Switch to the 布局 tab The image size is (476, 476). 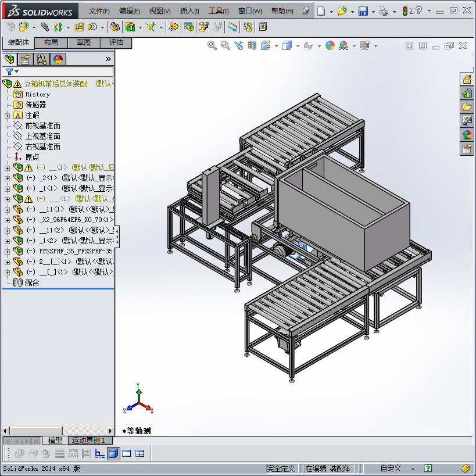[x=51, y=42]
